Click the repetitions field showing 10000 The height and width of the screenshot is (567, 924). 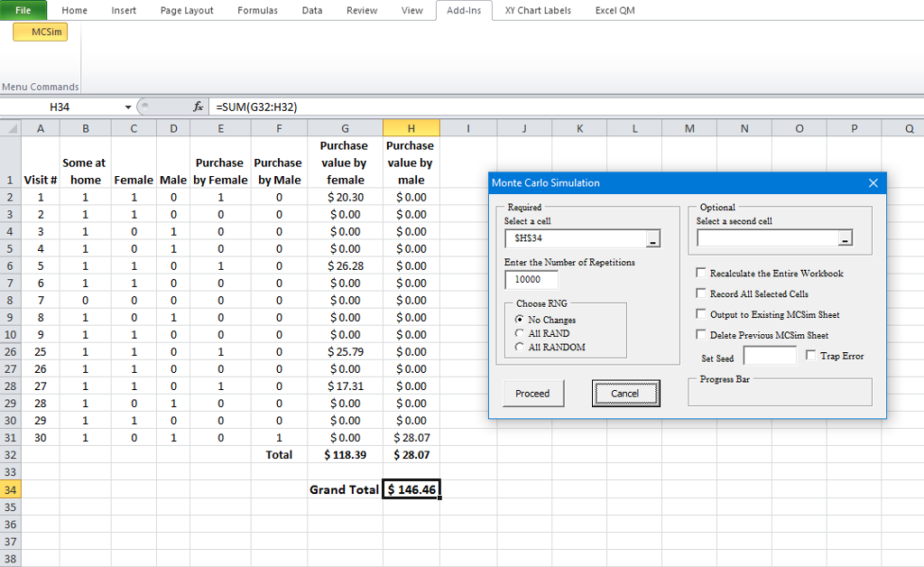[x=531, y=280]
